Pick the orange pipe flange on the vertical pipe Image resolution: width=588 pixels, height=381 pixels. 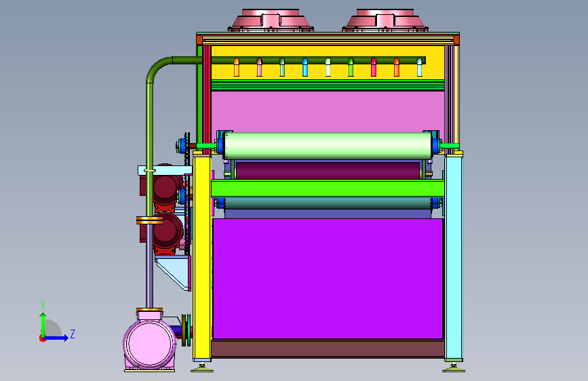(149, 220)
